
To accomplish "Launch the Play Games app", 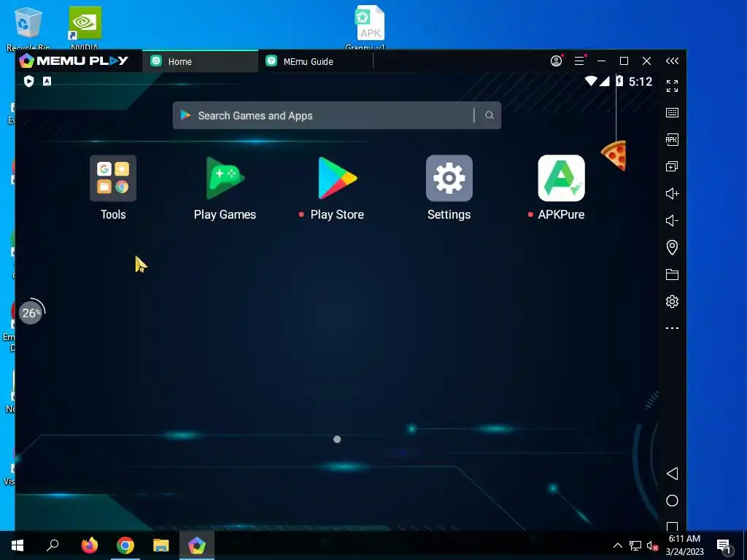I will [225, 178].
